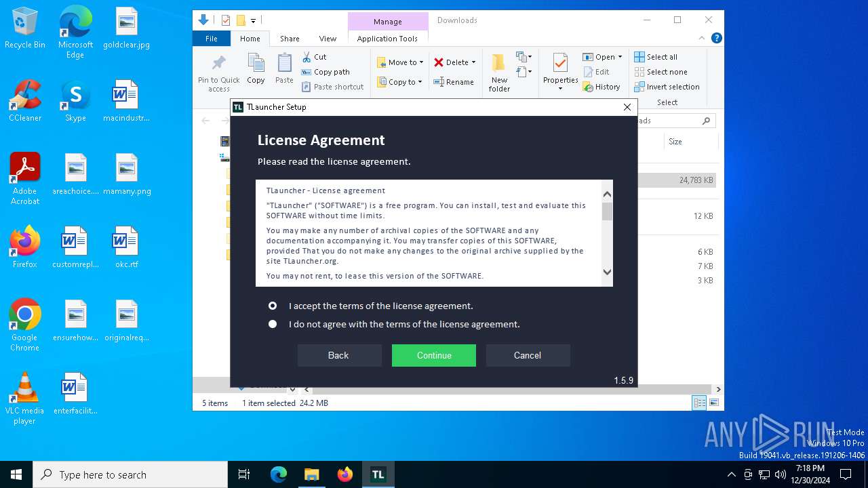Screen dimensions: 868x488
Task: Switch to the View ribbon tab
Action: [x=328, y=39]
